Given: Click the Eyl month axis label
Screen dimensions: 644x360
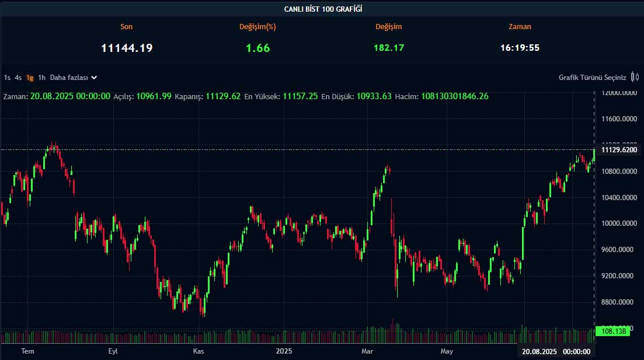Looking at the screenshot, I should [x=113, y=351].
